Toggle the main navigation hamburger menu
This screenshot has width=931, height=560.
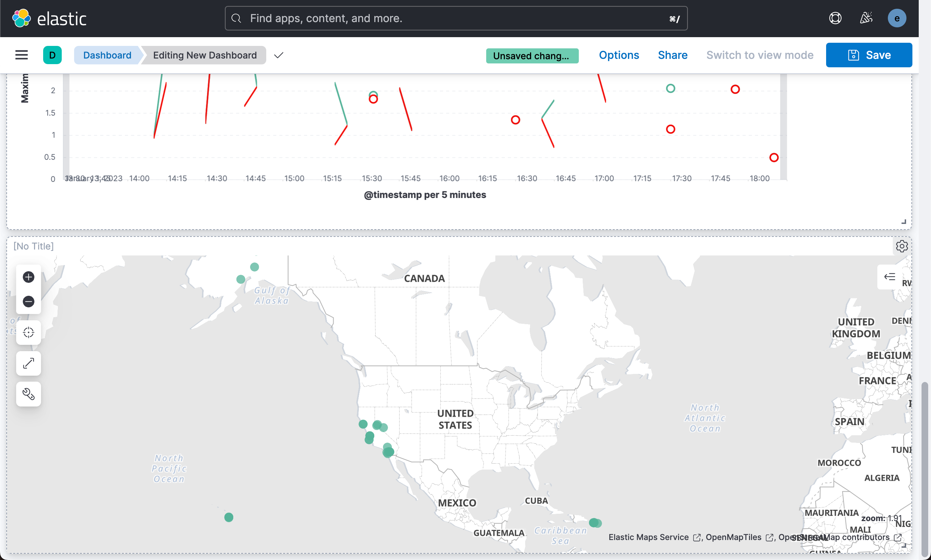tap(21, 55)
